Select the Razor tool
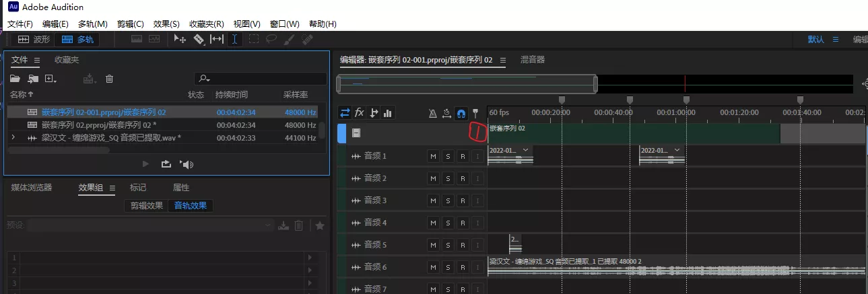868x294 pixels. click(x=199, y=40)
